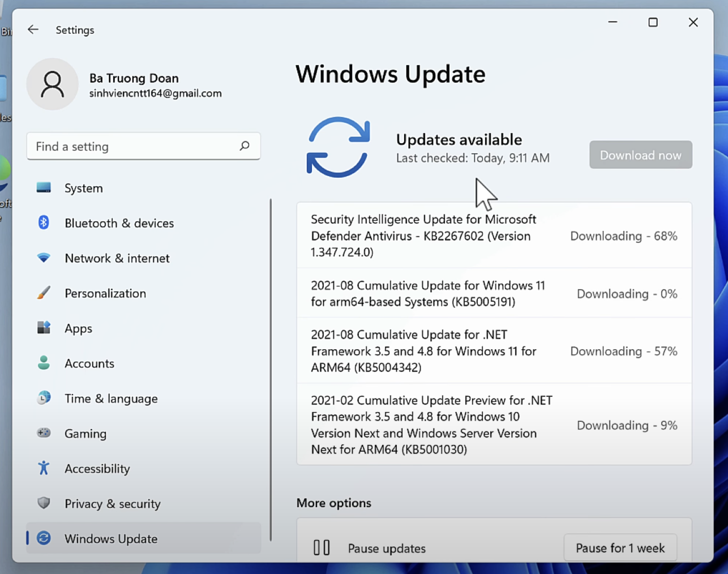Viewport: 728px width, 574px height.
Task: Click the Downloading - 9% status
Action: [627, 425]
